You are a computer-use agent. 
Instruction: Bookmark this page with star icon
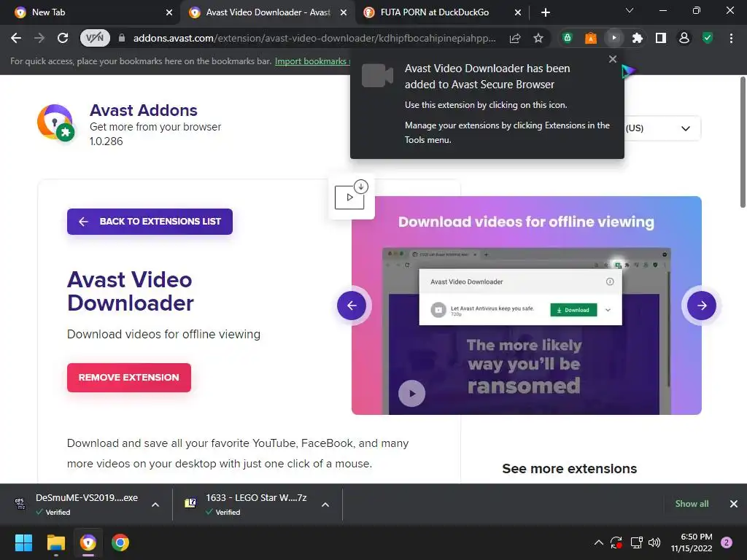(x=538, y=38)
